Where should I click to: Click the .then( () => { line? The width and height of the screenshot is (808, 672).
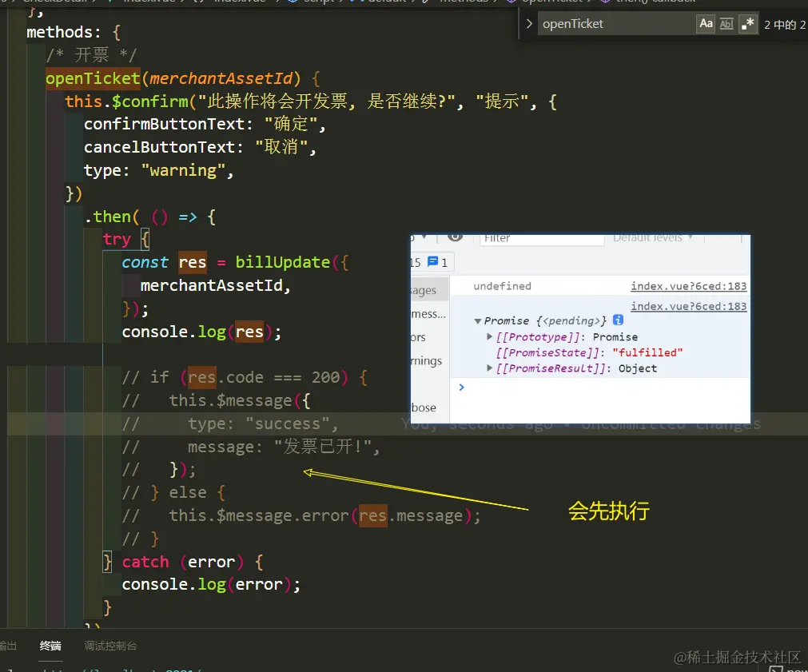150,217
